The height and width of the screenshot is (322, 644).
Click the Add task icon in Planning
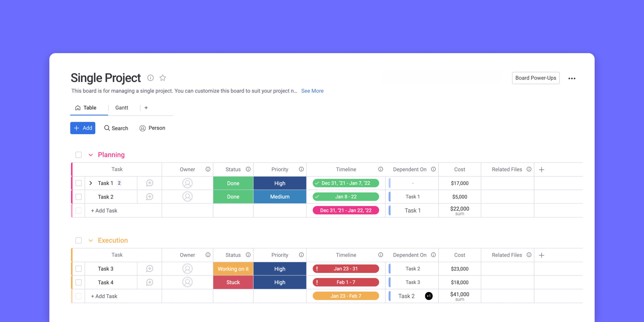click(104, 210)
